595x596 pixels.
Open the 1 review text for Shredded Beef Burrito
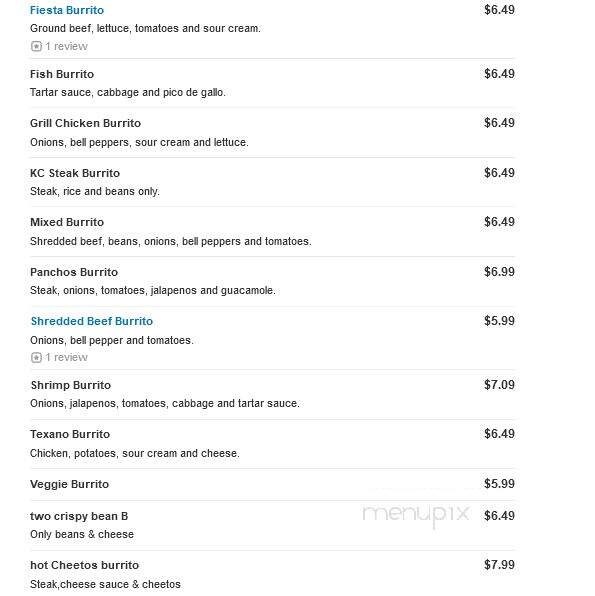67,357
